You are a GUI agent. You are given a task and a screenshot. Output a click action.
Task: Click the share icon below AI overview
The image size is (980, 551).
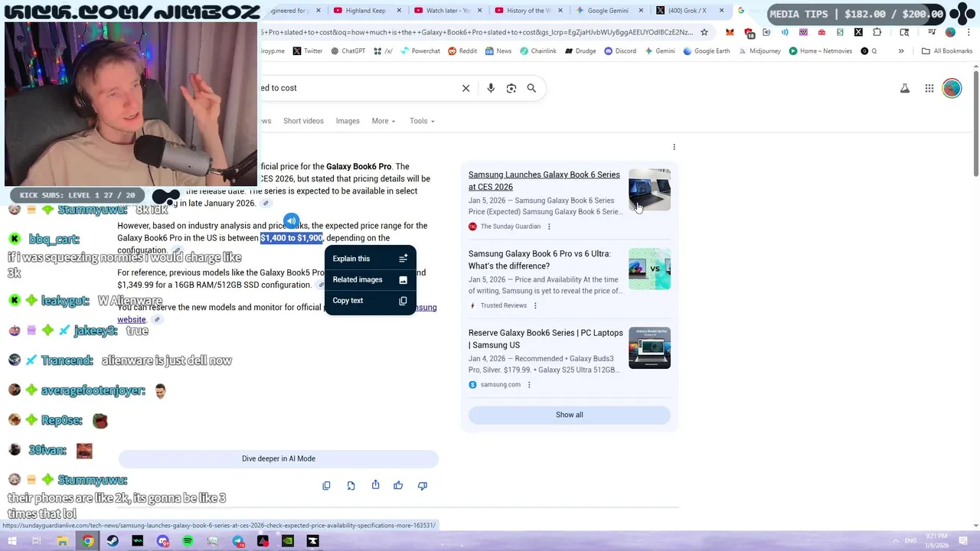[375, 485]
